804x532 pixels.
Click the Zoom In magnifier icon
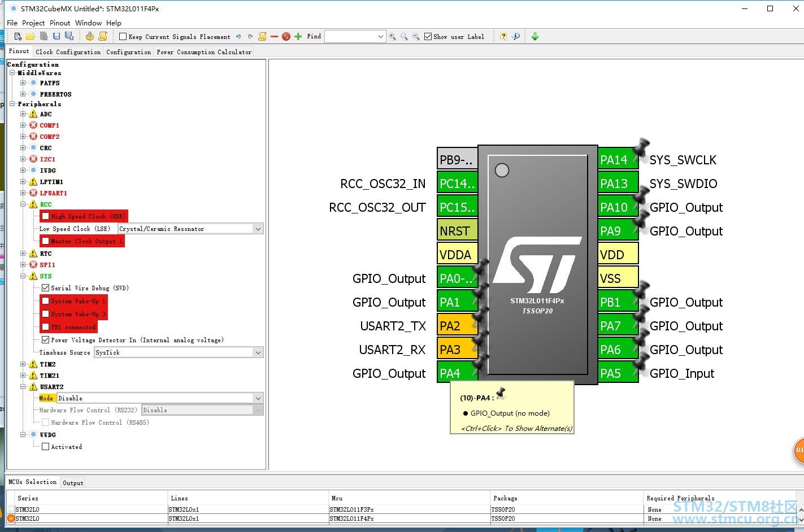click(x=392, y=37)
